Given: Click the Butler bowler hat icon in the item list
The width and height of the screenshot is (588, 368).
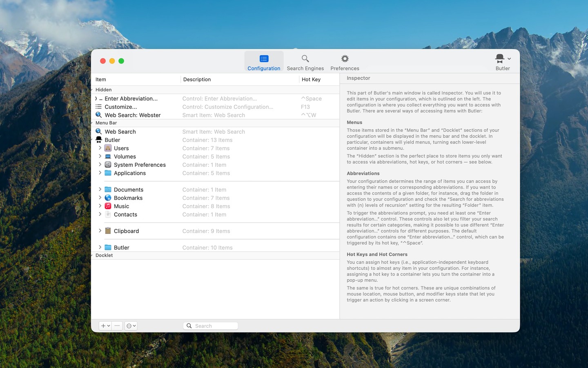Looking at the screenshot, I should [98, 140].
